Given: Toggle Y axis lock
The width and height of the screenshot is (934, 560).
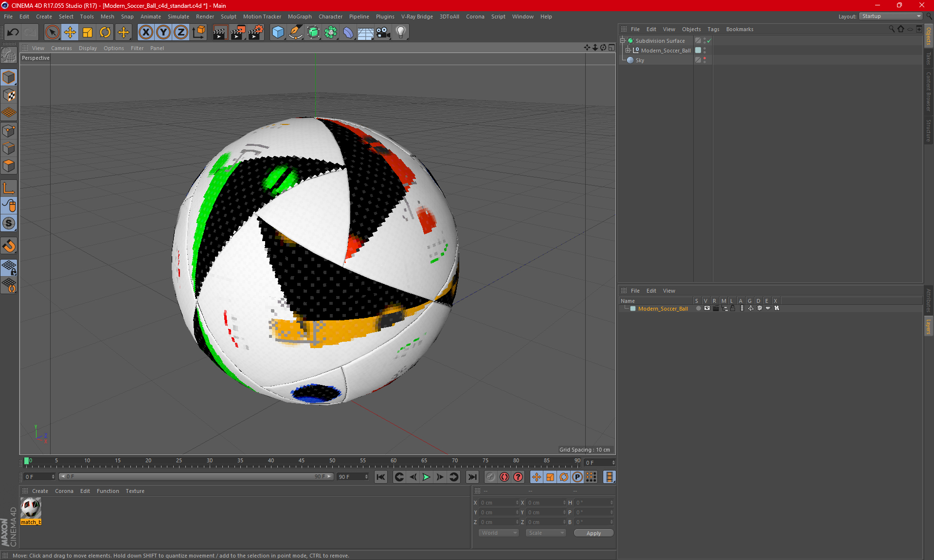Looking at the screenshot, I should click(163, 33).
